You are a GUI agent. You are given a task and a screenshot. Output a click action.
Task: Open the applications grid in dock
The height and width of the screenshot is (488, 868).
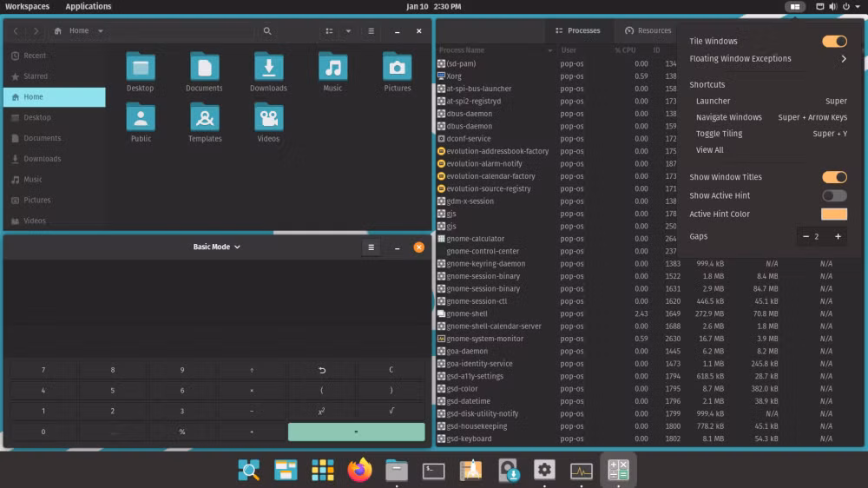(x=323, y=471)
